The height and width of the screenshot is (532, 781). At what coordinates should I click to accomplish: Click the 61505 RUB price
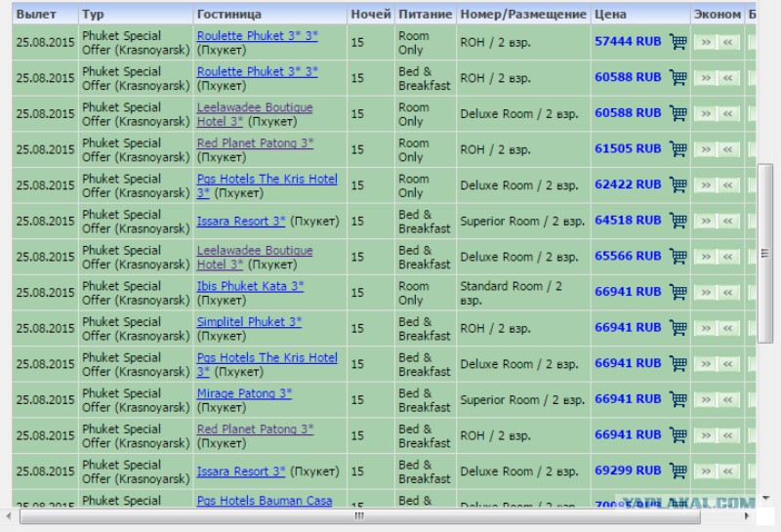click(628, 148)
